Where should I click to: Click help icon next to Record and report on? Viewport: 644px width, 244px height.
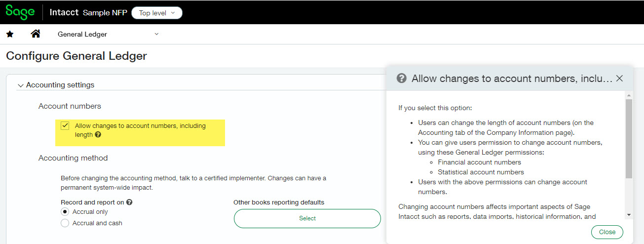pos(129,202)
